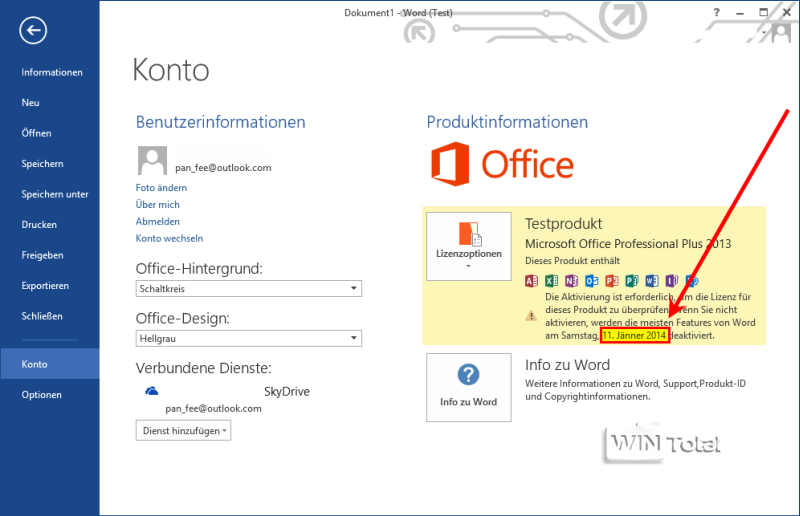
Task: Click the pan_fee@outlook.com address beside the profile picture
Action: pyautogui.click(x=223, y=168)
